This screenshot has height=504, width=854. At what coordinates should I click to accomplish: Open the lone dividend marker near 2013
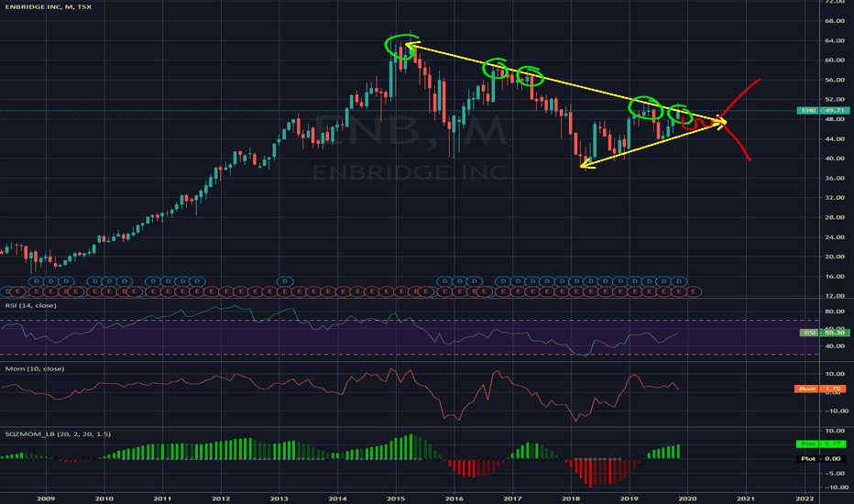(x=285, y=281)
